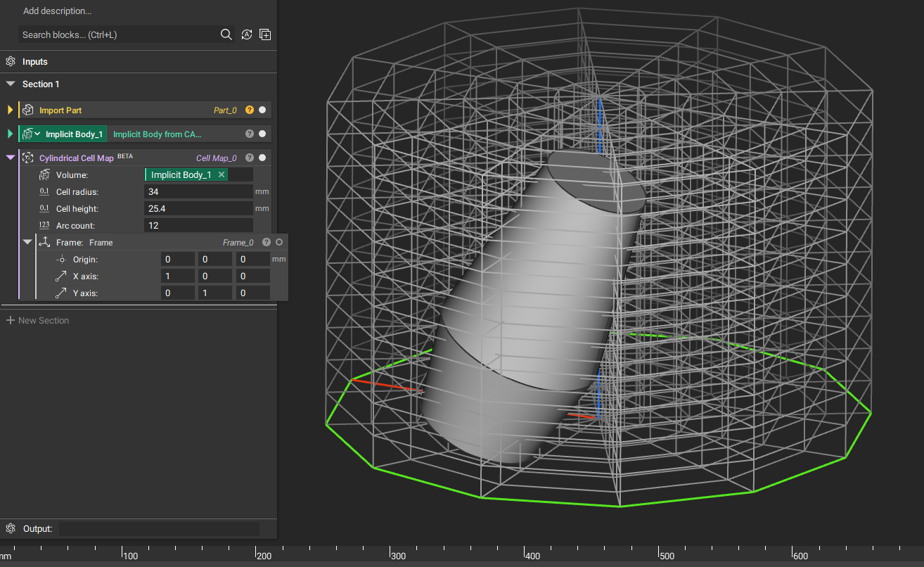Click the Implicit Body_1 block icon
Image resolution: width=924 pixels, height=567 pixels.
tap(27, 134)
